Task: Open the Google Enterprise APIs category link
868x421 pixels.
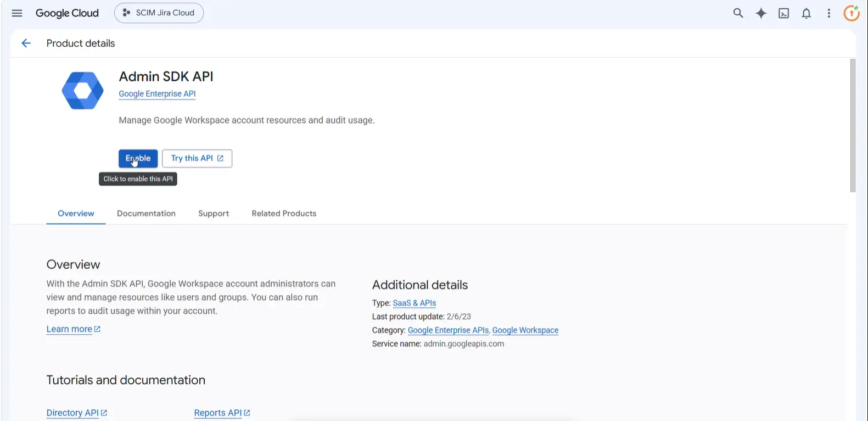Action: coord(448,330)
